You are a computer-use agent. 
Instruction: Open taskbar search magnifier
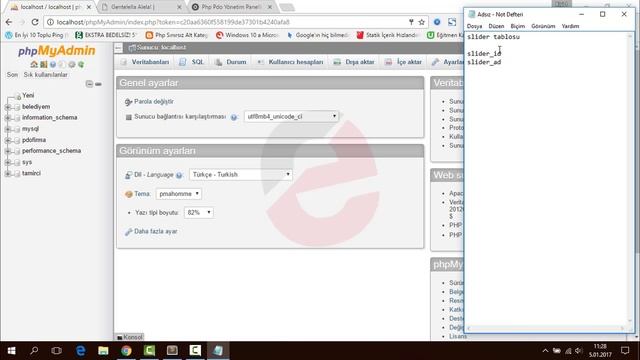coord(34,351)
